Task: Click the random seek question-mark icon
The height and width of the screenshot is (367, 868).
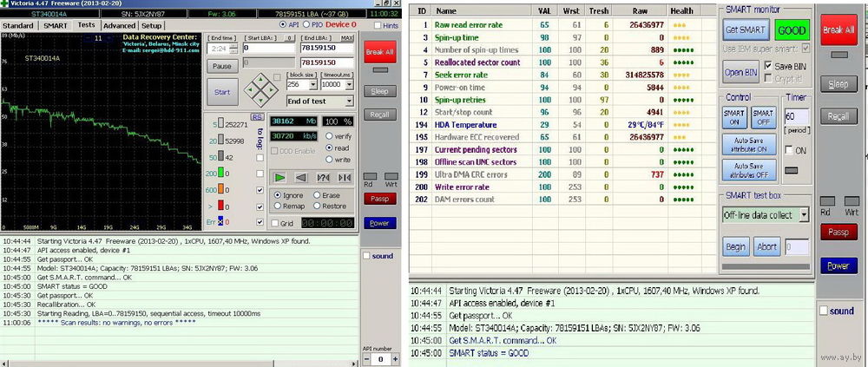Action: pyautogui.click(x=322, y=177)
